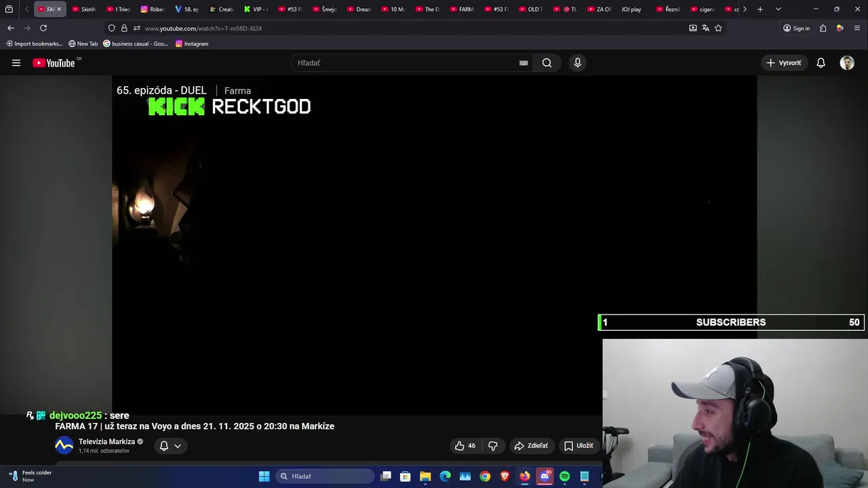The image size is (868, 488).
Task: Open the tracking protection shield icon
Action: click(112, 28)
